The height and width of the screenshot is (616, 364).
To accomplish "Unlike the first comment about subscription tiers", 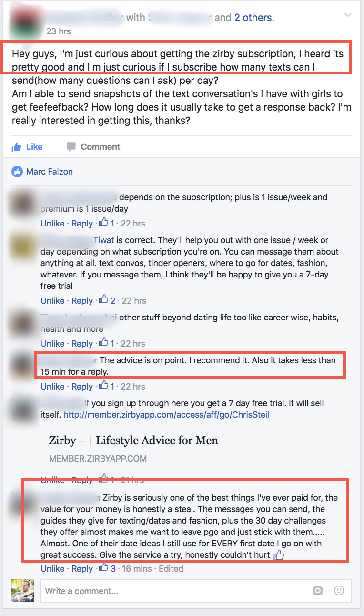I will pyautogui.click(x=52, y=223).
